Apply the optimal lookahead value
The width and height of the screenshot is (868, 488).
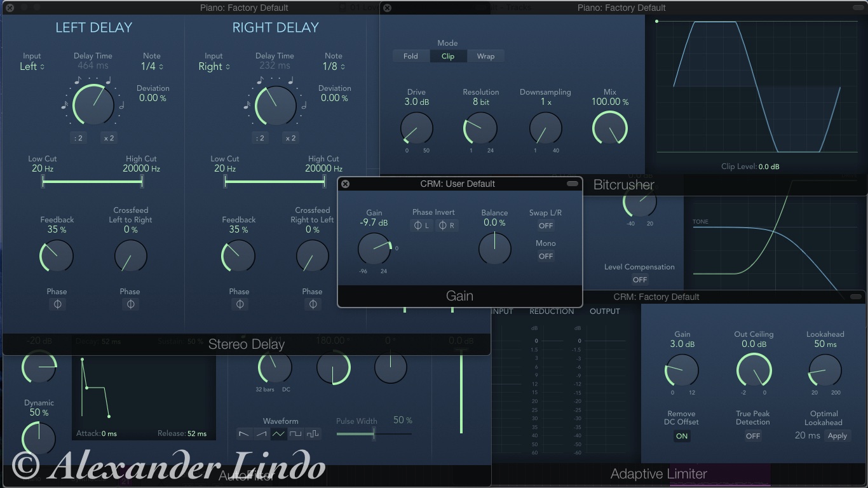coord(837,436)
